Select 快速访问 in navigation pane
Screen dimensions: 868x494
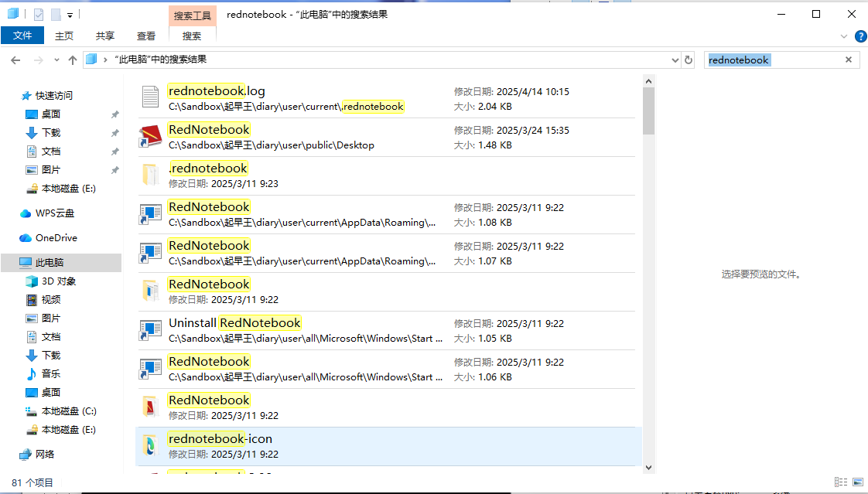coord(53,96)
